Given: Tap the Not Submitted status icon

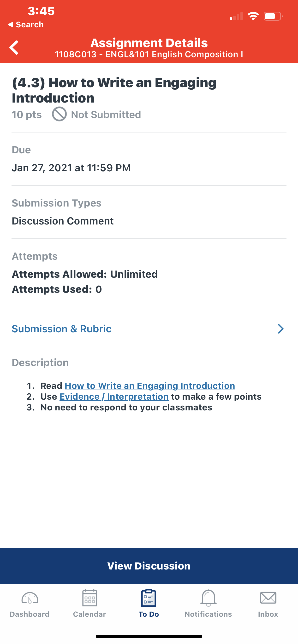Looking at the screenshot, I should point(59,114).
